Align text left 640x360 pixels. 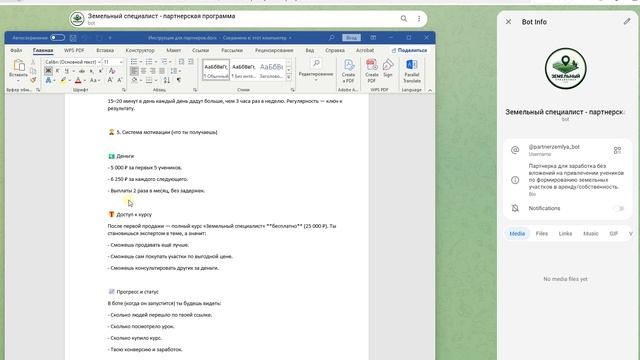[x=134, y=71]
